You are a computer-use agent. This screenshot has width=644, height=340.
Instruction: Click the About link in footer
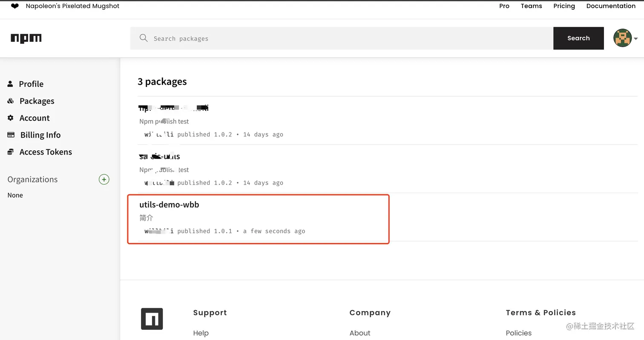point(360,333)
